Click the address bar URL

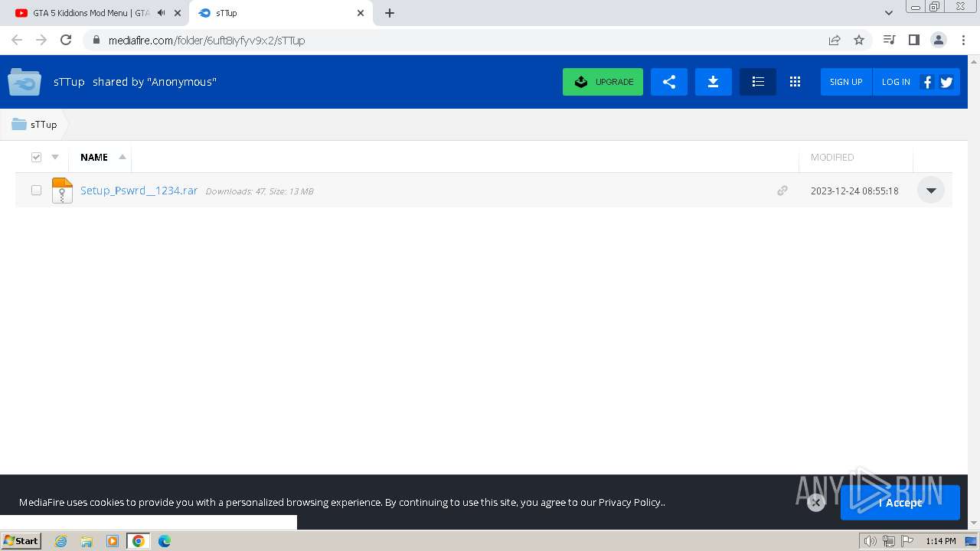coord(207,40)
